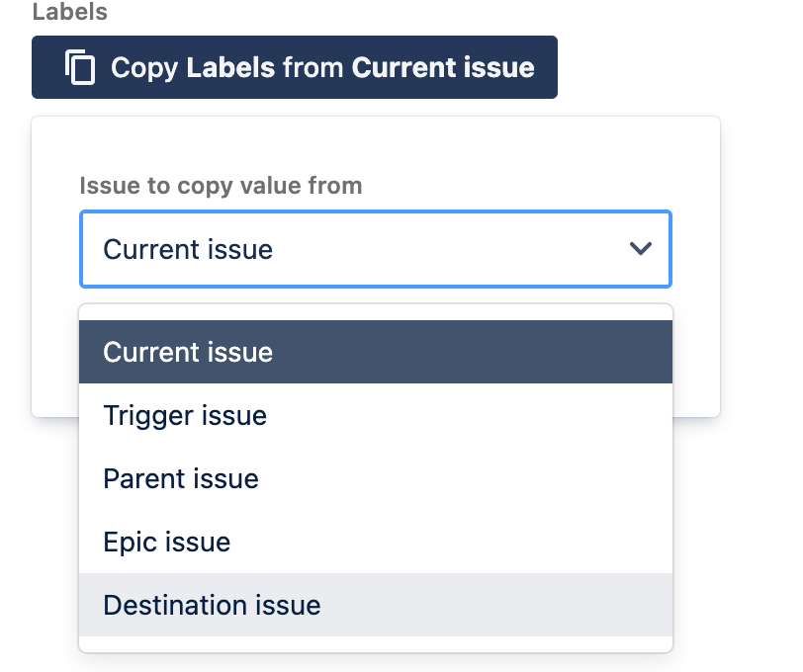
Task: Click the Issue to copy value from label
Action: [x=221, y=185]
